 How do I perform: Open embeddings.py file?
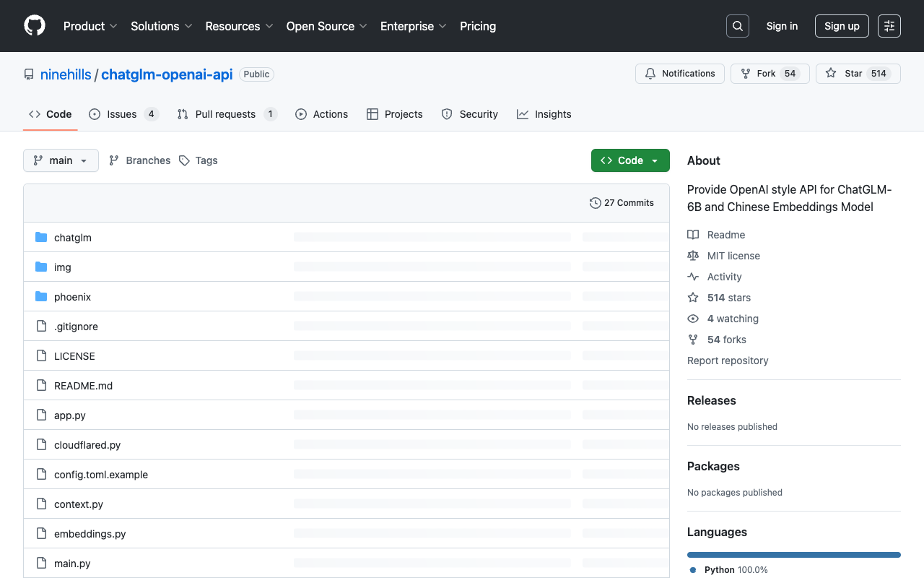tap(90, 534)
